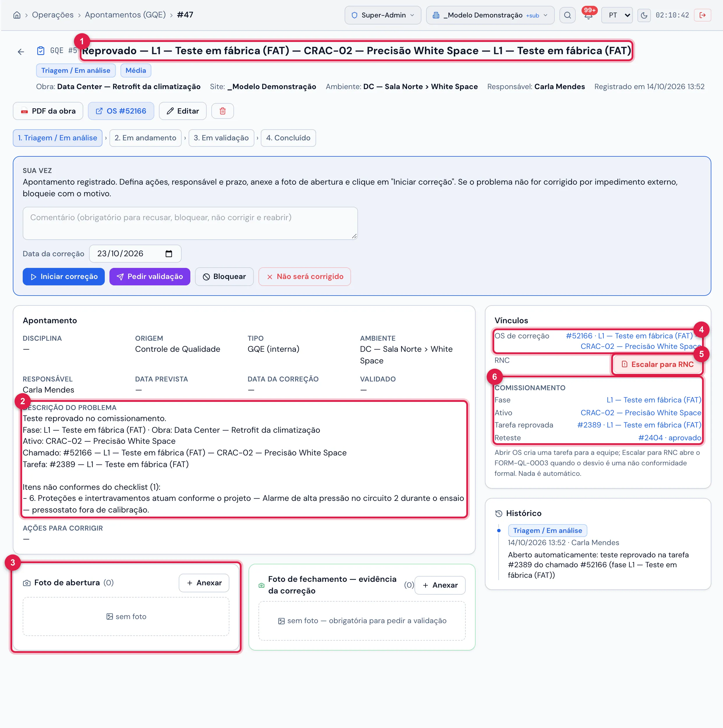The height and width of the screenshot is (728, 723).
Task: Click the Bloquear button
Action: (224, 277)
